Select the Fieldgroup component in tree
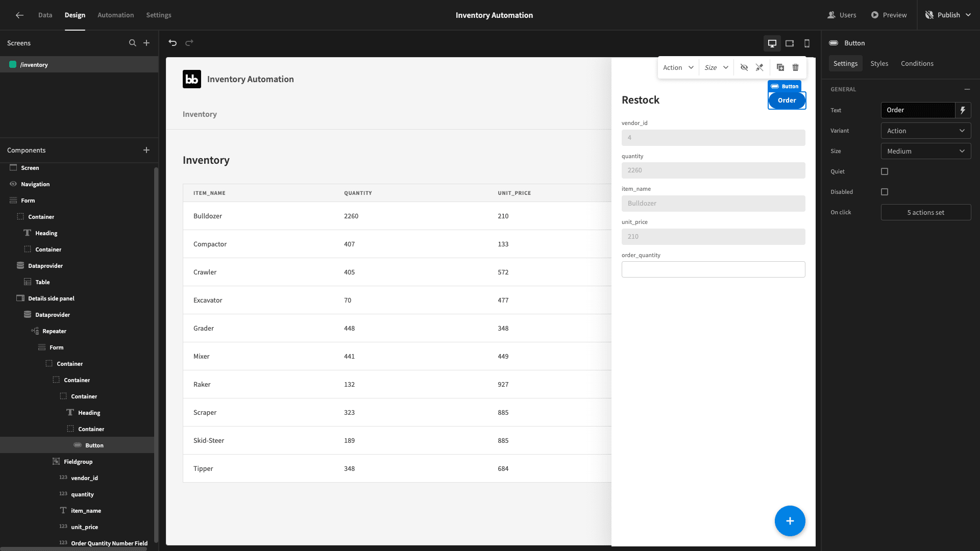 click(77, 462)
